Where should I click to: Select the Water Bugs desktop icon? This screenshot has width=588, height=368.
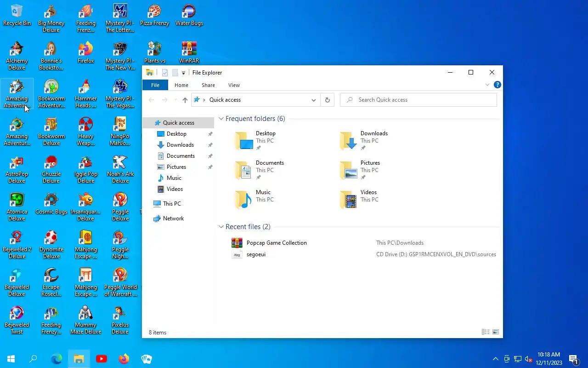189,15
